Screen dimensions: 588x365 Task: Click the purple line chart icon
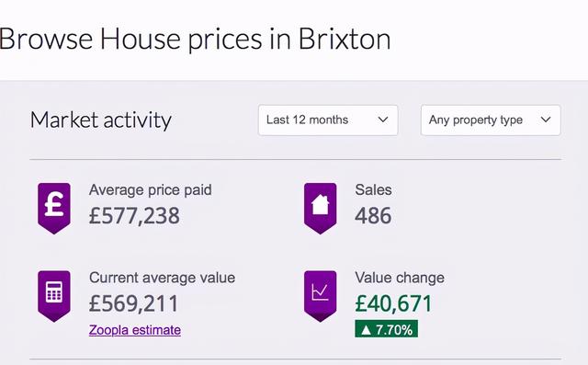click(321, 296)
